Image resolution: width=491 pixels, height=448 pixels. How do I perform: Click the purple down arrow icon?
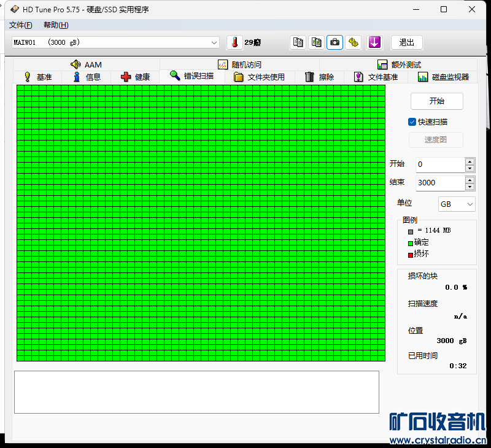[x=374, y=42]
